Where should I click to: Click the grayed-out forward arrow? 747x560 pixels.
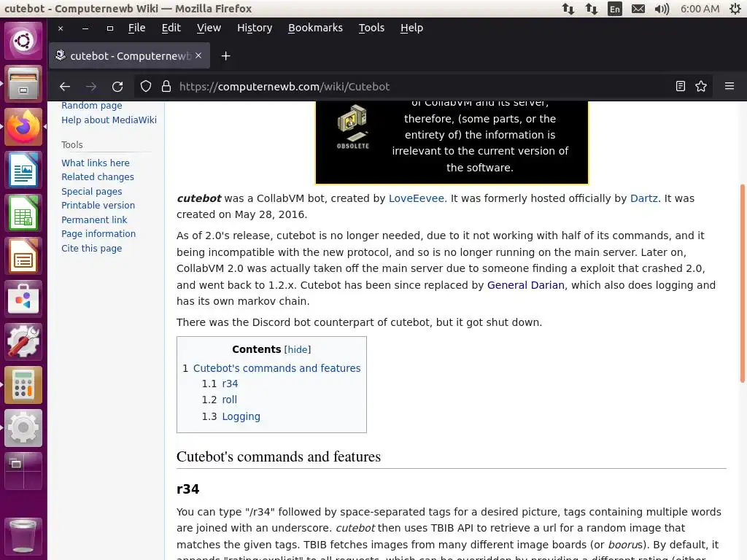pos(91,87)
